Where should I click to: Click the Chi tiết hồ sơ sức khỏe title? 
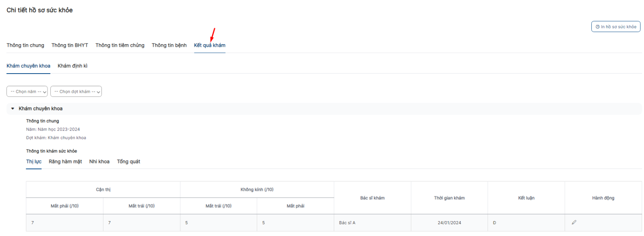[x=39, y=10]
